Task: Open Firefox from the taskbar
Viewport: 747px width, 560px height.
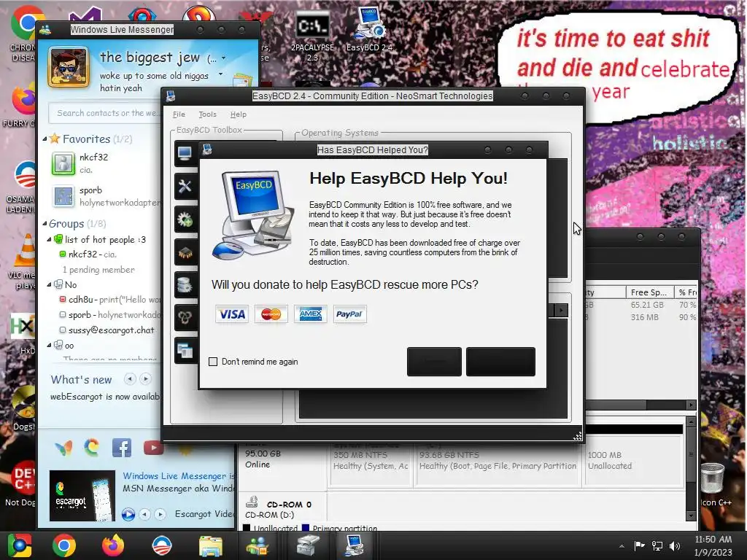Action: click(113, 545)
